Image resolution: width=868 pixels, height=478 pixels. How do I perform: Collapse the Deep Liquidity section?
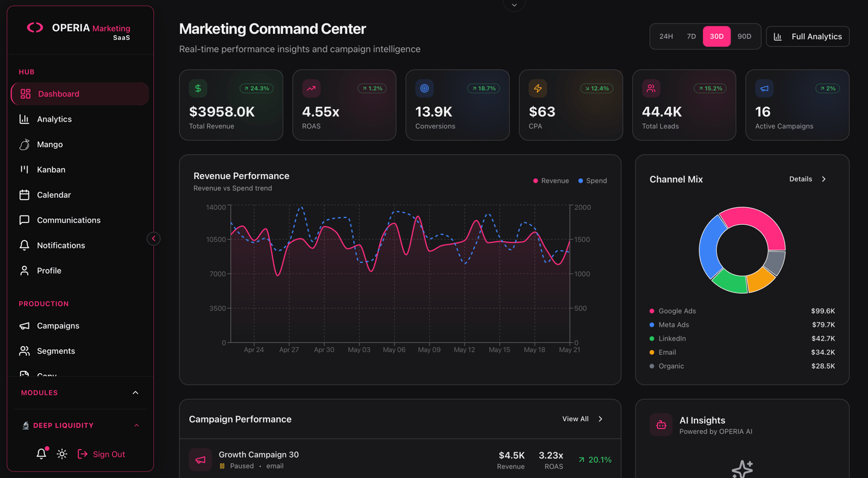[136, 426]
